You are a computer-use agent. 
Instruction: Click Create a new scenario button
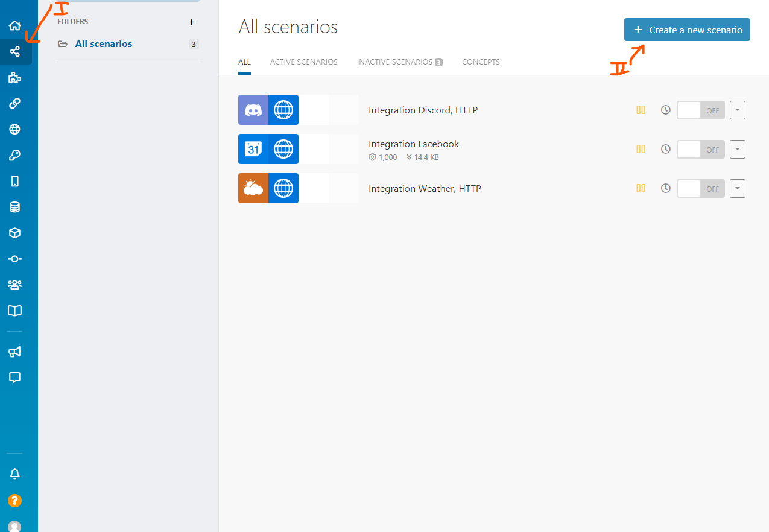[x=687, y=30]
